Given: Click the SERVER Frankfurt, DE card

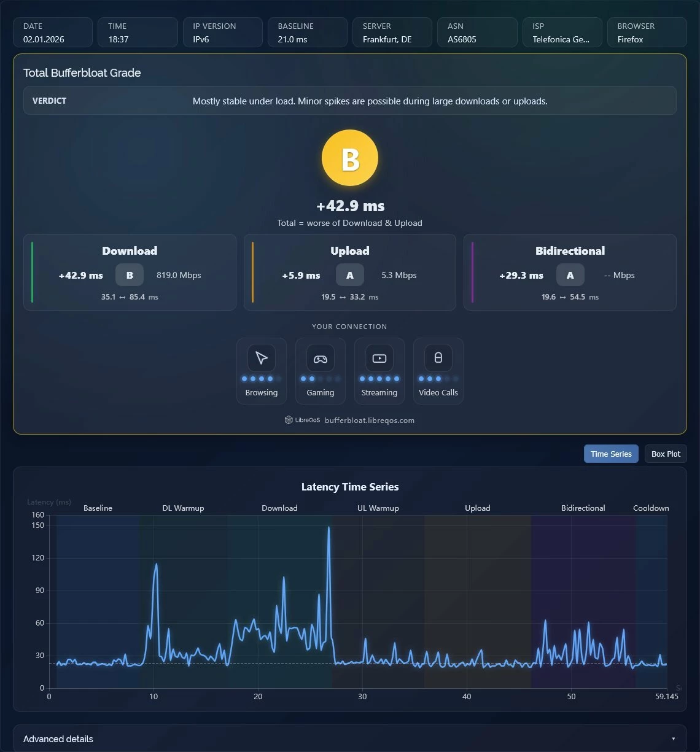Looking at the screenshot, I should click(x=392, y=32).
